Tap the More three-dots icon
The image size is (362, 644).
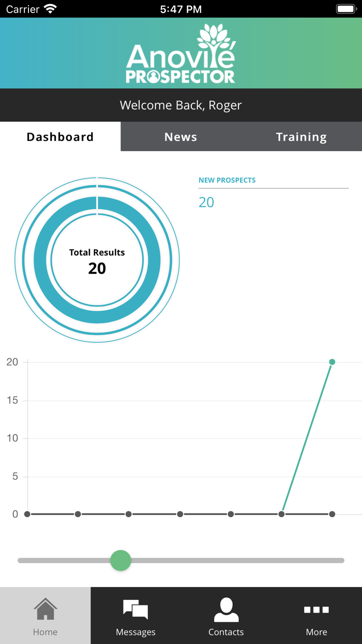pyautogui.click(x=316, y=610)
